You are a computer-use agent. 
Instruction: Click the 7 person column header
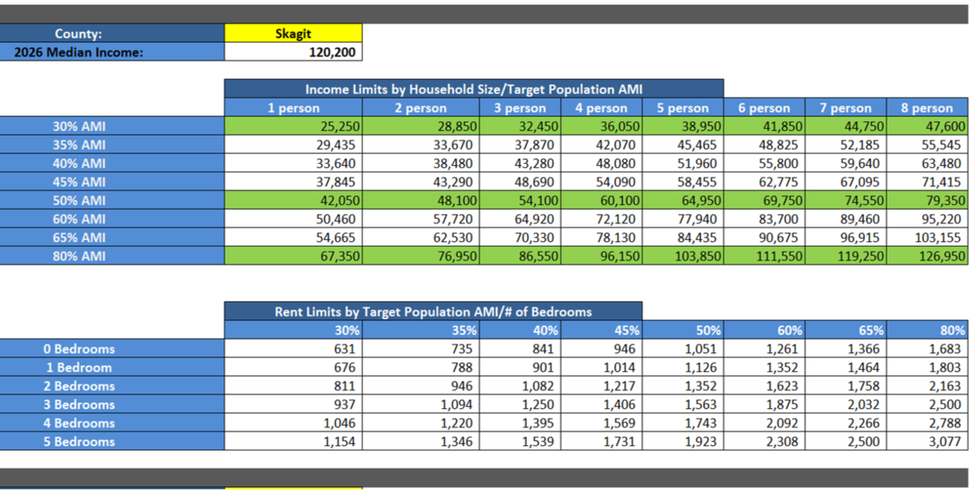pos(845,107)
